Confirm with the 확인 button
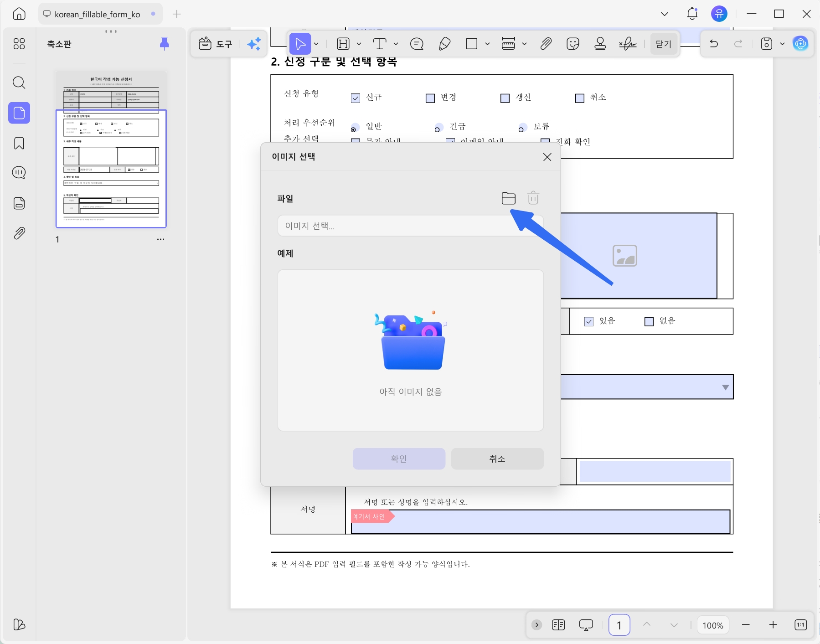 [x=399, y=459]
